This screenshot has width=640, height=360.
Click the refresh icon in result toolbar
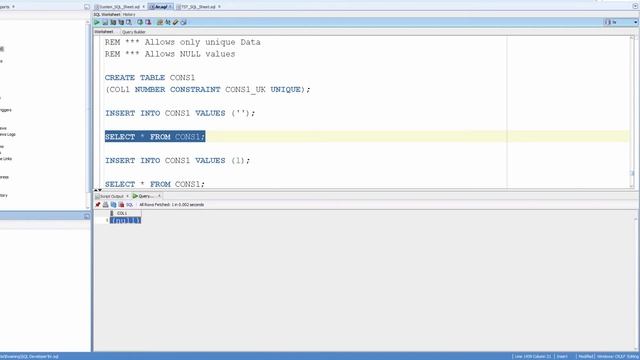[x=113, y=204]
